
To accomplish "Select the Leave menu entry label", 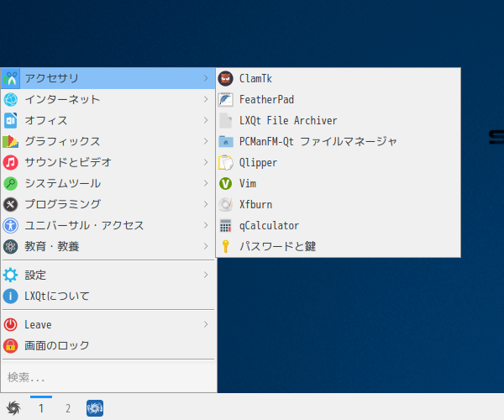I will coord(38,324).
